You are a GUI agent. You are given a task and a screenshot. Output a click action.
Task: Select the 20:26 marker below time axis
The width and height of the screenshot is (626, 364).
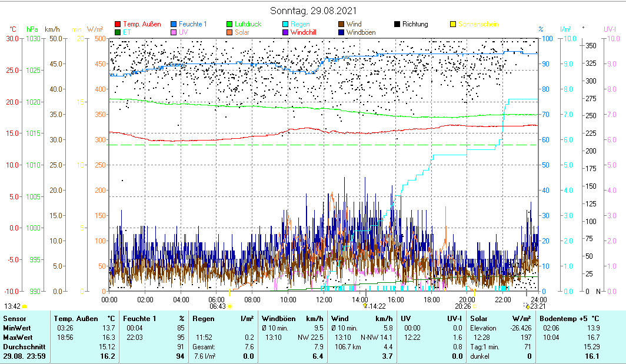[x=463, y=306]
